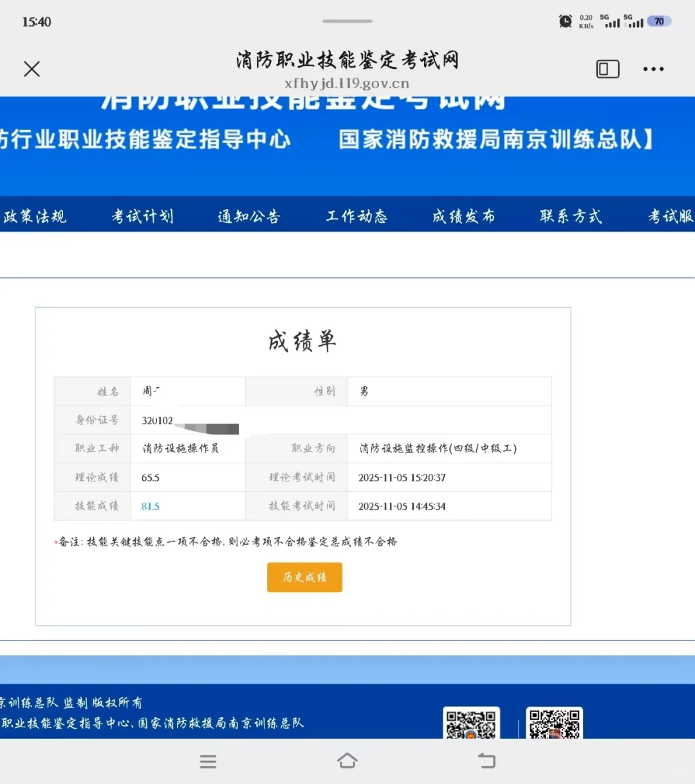Tap the battery indicator showing 70
Image resolution: width=695 pixels, height=784 pixels.
tap(658, 21)
